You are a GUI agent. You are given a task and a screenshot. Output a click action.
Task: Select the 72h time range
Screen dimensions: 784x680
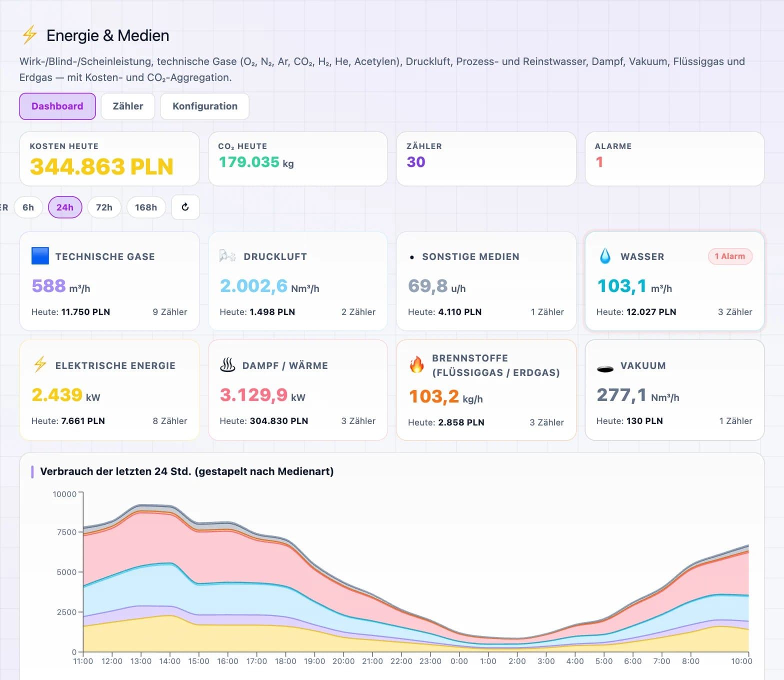pyautogui.click(x=104, y=207)
